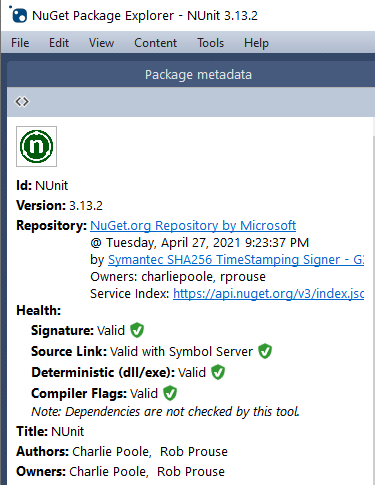Open the Help menu

[x=256, y=43]
